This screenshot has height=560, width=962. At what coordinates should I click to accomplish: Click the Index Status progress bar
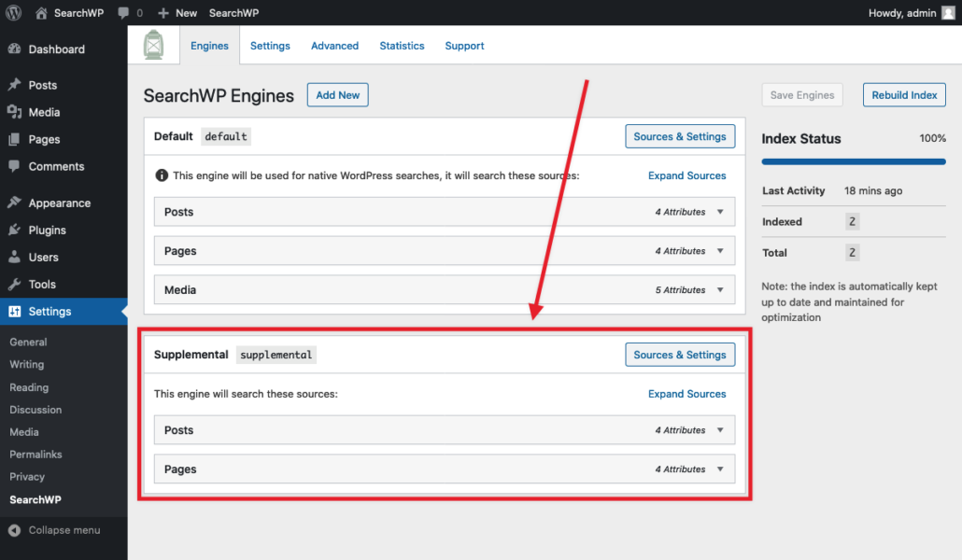tap(854, 161)
